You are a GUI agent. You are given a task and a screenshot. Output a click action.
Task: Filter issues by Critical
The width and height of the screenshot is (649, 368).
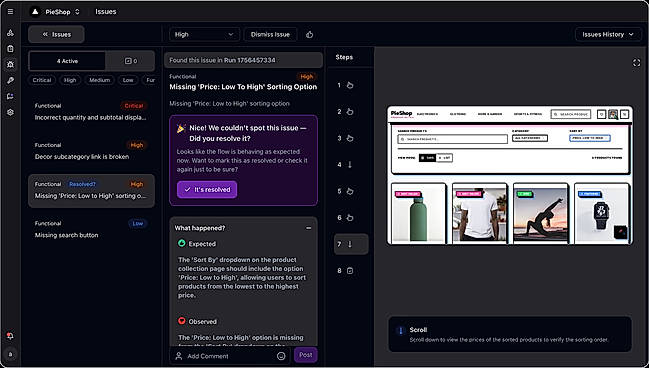[42, 80]
